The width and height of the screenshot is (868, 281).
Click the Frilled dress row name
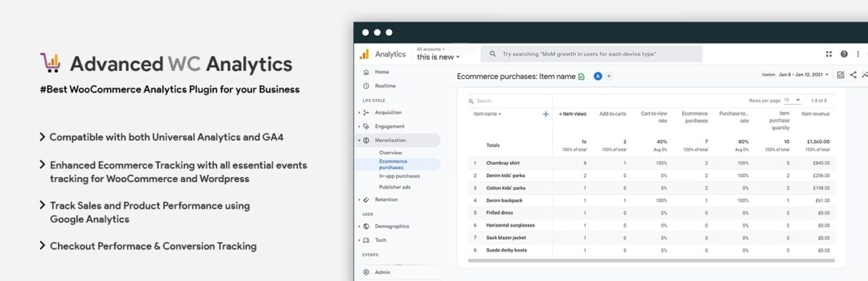[501, 212]
